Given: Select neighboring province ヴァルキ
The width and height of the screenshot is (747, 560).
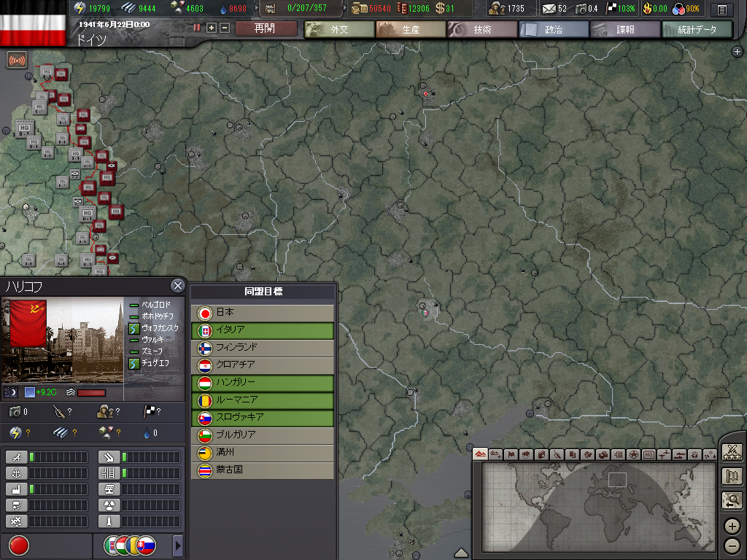Looking at the screenshot, I should (x=152, y=340).
